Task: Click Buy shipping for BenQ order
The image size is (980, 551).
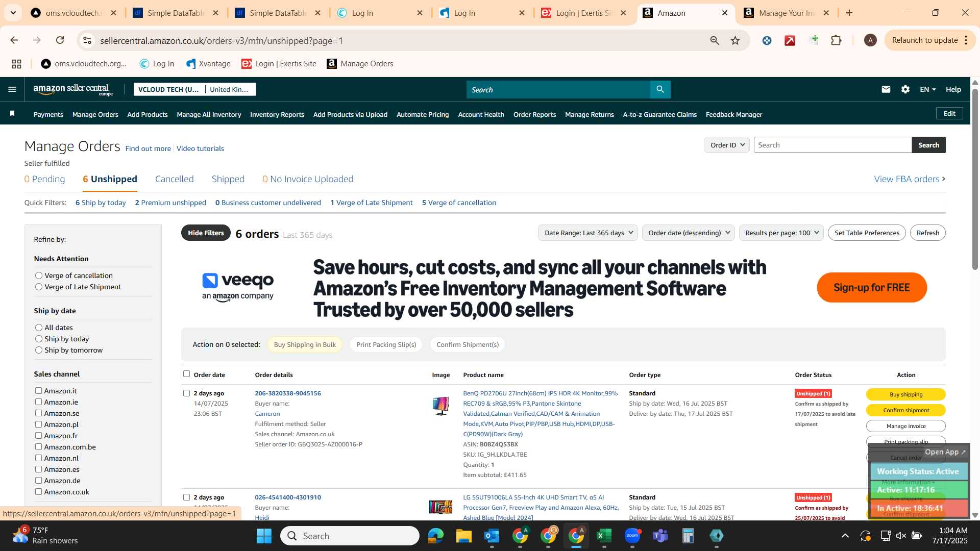Action: (x=905, y=394)
